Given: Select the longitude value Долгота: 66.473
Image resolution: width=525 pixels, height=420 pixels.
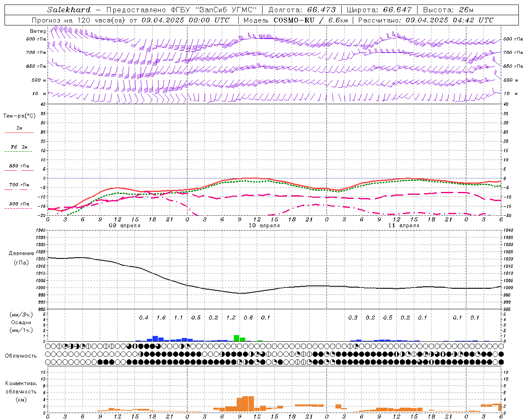Looking at the screenshot, I should [301, 10].
